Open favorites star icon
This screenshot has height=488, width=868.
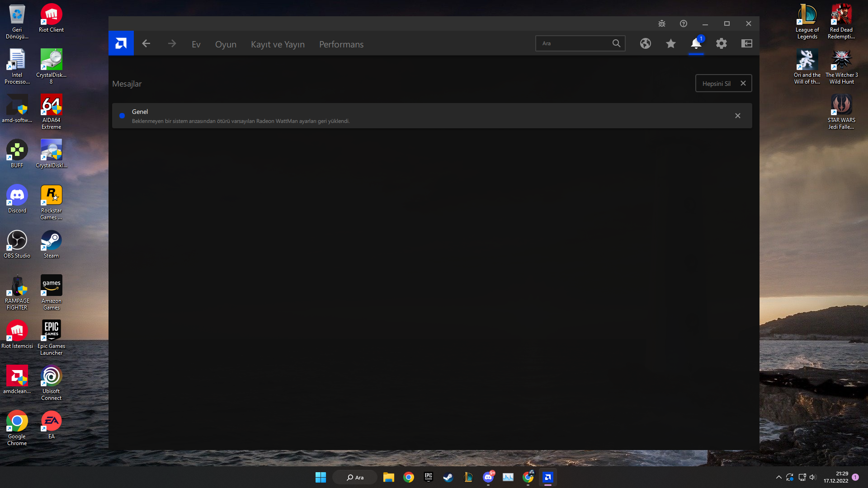pyautogui.click(x=670, y=43)
